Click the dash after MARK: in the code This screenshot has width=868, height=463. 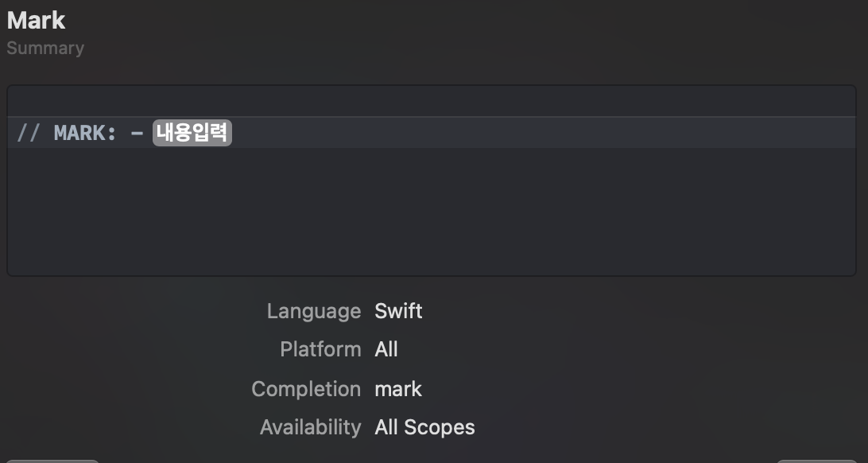coord(137,133)
